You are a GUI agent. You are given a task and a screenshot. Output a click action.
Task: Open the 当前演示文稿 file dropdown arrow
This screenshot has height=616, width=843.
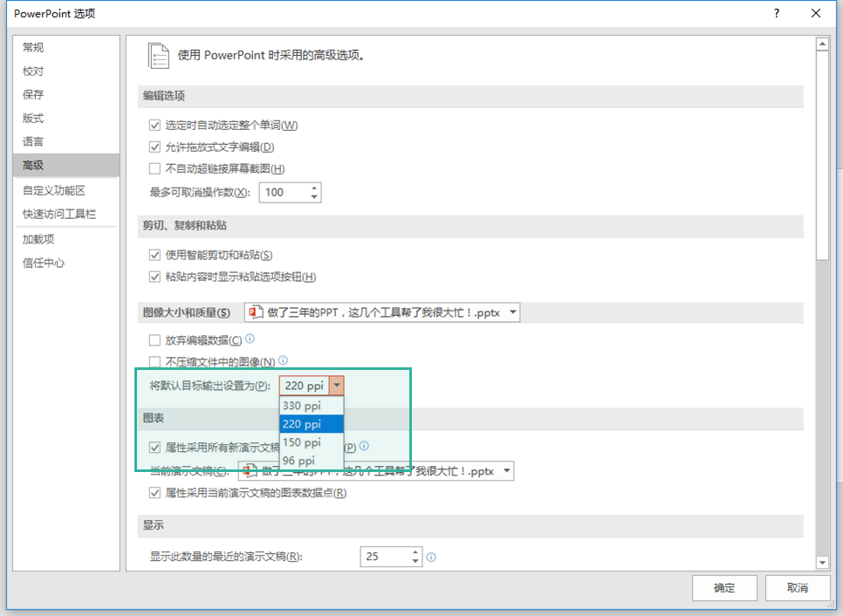coord(506,471)
